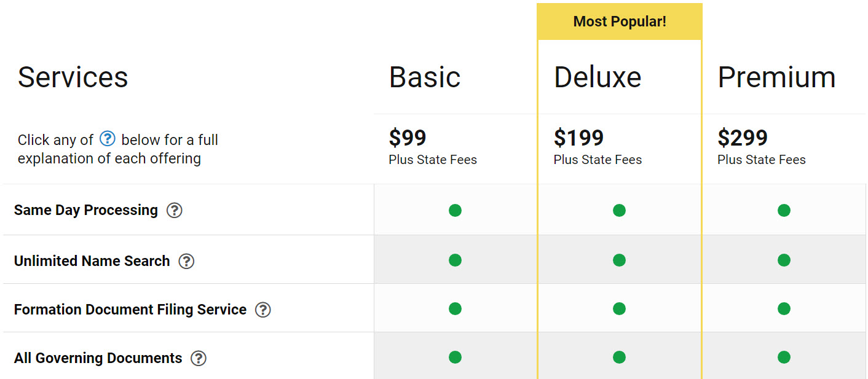Open help icon for Unlimited Name Search
Screen dimensions: 868x379
(186, 261)
